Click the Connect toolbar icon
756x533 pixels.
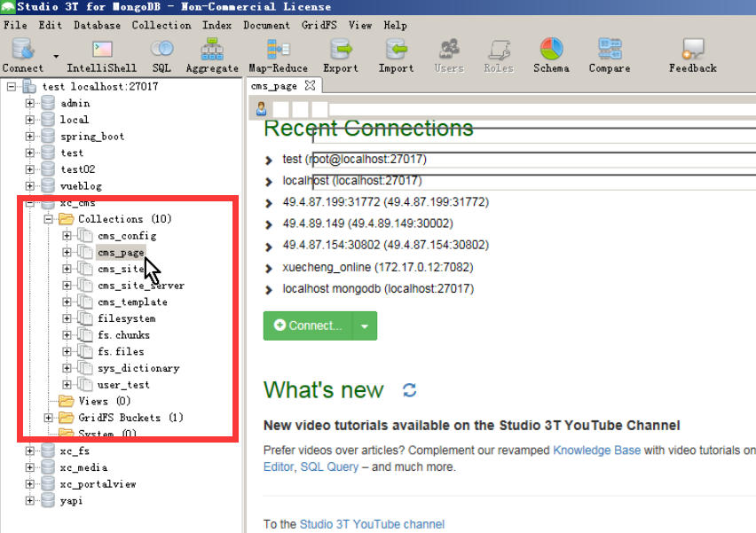(22, 49)
